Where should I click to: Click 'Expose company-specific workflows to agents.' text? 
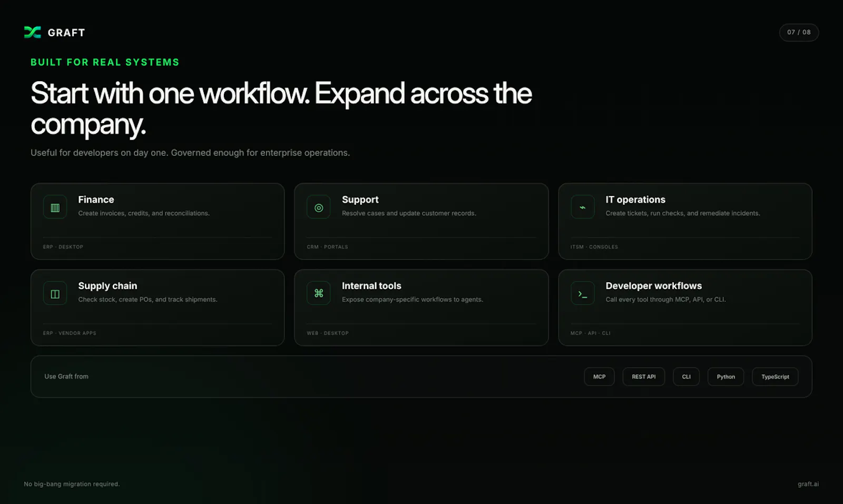[x=413, y=300]
